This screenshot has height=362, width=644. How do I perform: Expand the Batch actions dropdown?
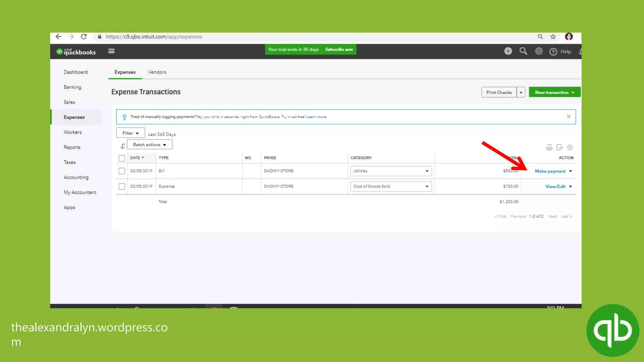[150, 145]
